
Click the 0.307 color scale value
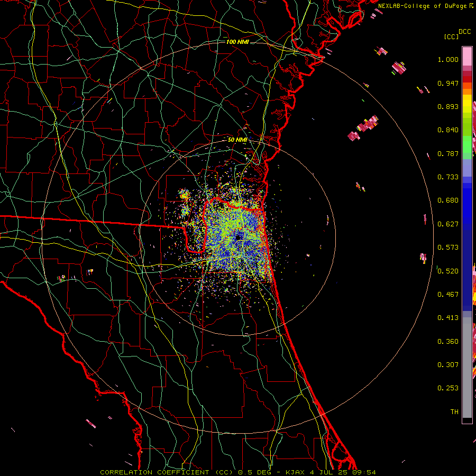coord(448,365)
